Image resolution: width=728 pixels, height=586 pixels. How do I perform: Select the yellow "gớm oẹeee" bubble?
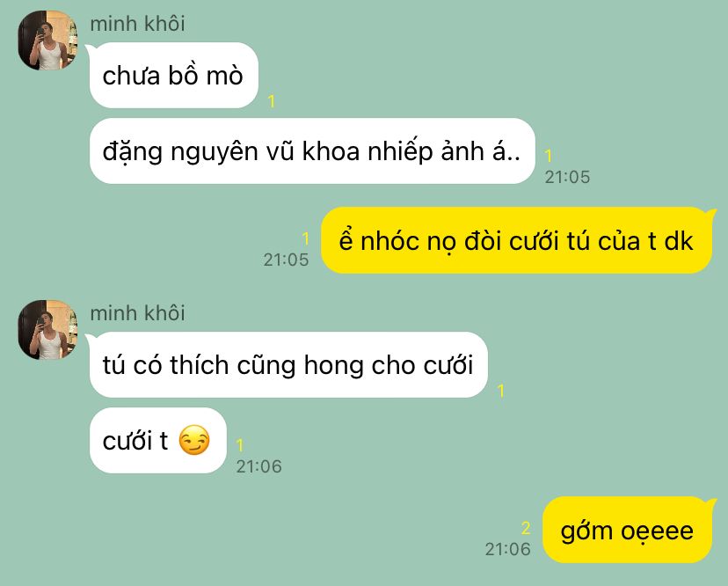pyautogui.click(x=627, y=530)
